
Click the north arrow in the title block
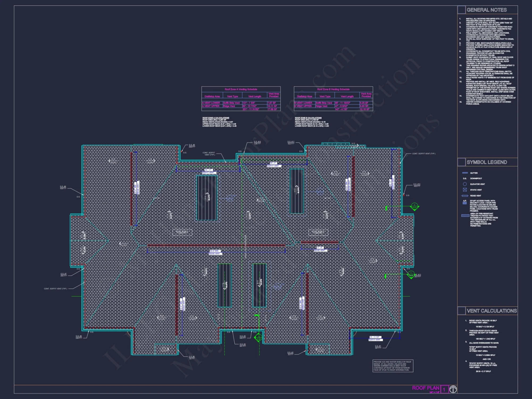pos(454,390)
